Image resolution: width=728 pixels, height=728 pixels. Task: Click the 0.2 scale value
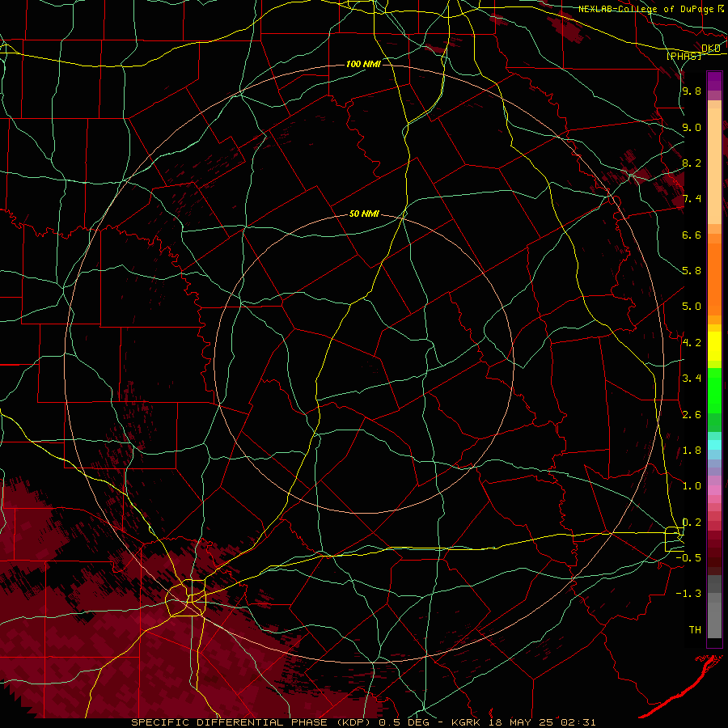(692, 523)
